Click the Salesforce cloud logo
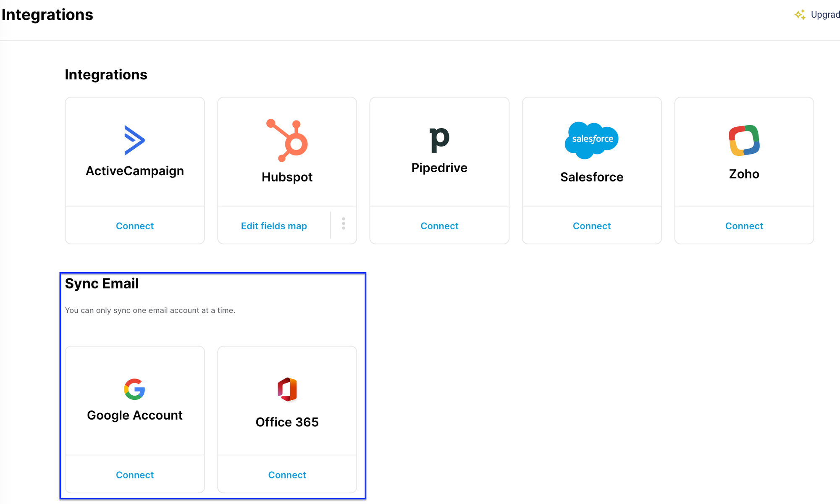This screenshot has width=840, height=504. 592,140
